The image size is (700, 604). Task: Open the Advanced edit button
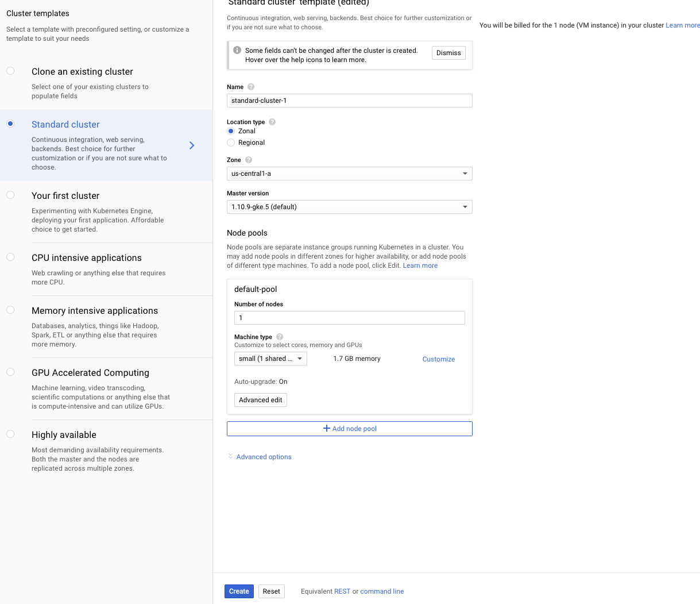pos(261,400)
